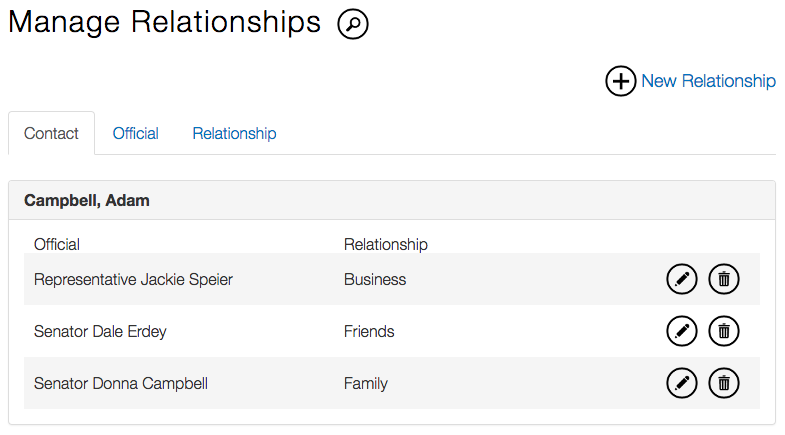The image size is (785, 435).
Task: Delete the Senator Donna Campbell relationship
Action: tap(724, 382)
